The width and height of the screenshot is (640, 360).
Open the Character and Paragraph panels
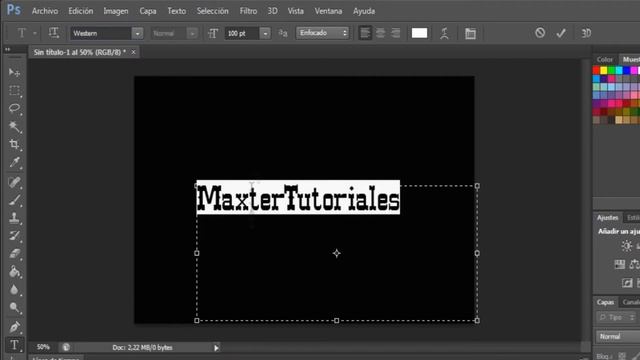[x=470, y=33]
